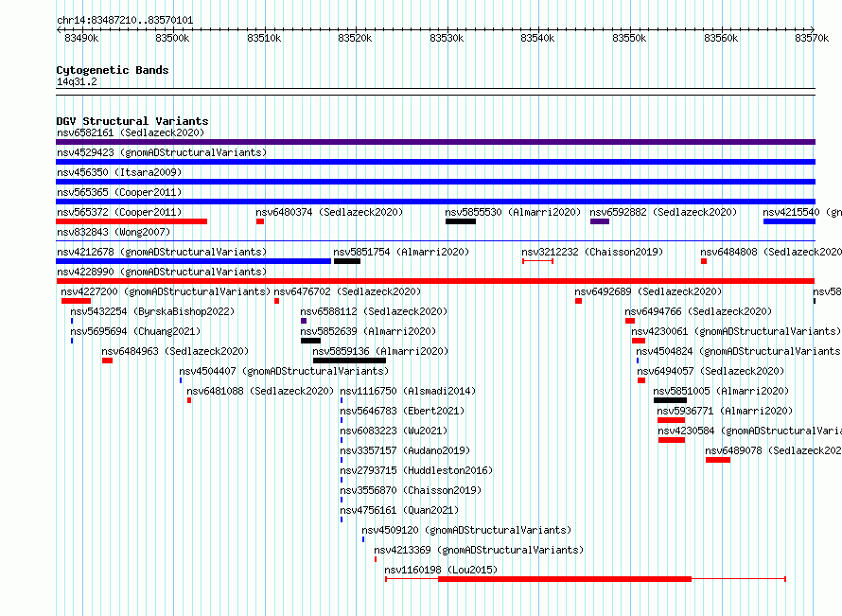Select the red nsv4230584 bar

pos(672,440)
